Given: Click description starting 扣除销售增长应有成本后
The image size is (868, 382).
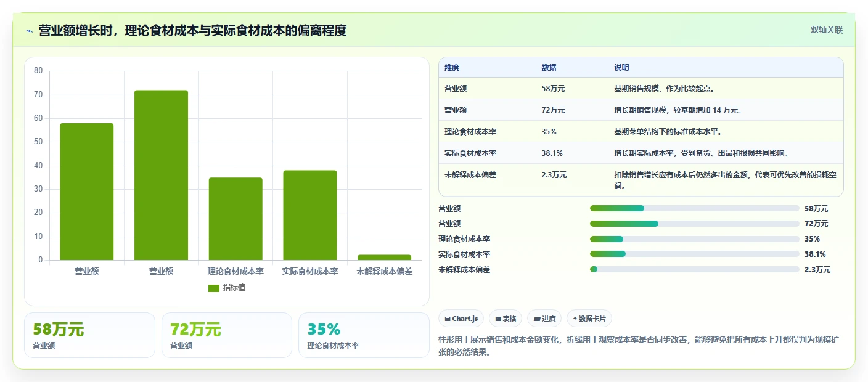Looking at the screenshot, I should tap(725, 180).
